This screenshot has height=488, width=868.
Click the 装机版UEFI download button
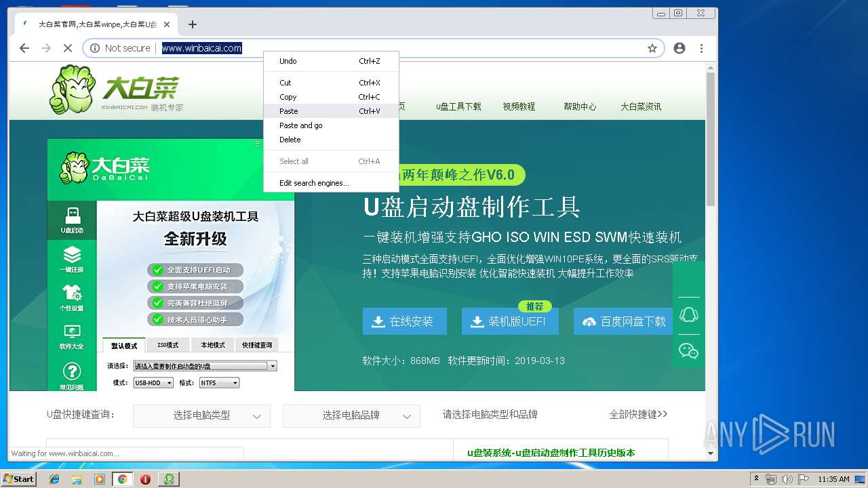[510, 321]
